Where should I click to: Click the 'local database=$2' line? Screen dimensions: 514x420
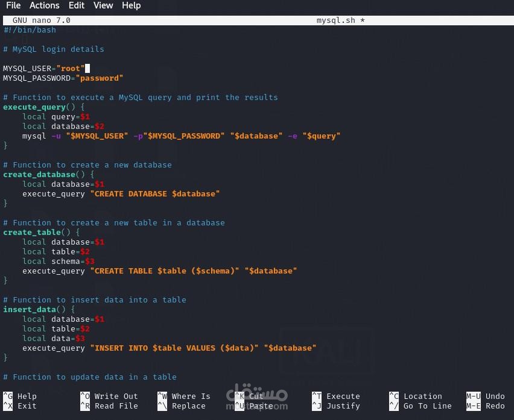[x=63, y=127]
